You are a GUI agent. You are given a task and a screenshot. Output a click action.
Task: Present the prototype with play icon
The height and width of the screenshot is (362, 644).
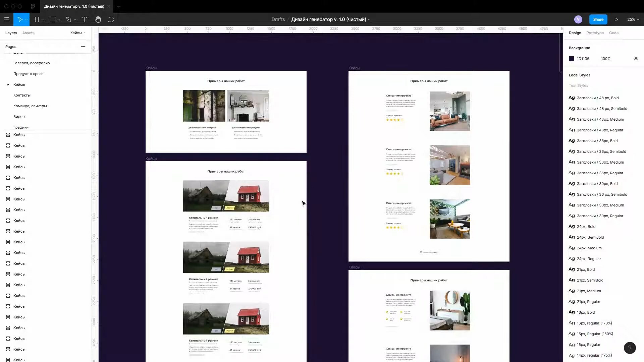[x=616, y=19]
